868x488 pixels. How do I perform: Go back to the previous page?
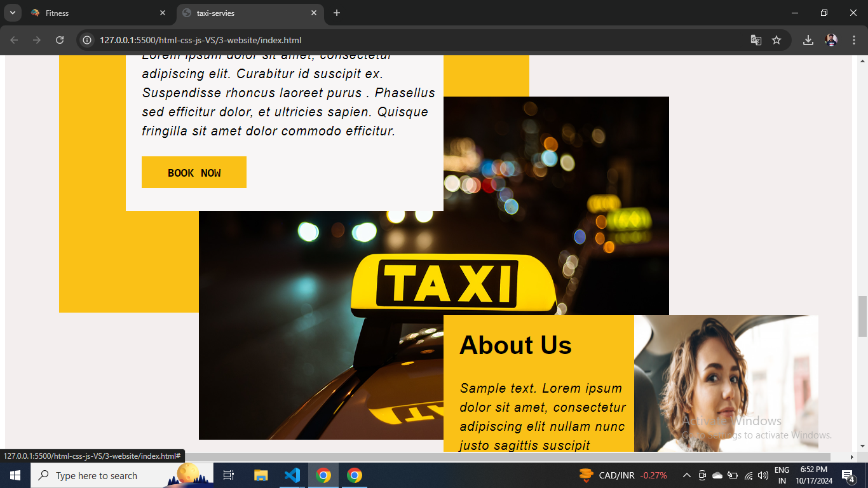(x=14, y=40)
